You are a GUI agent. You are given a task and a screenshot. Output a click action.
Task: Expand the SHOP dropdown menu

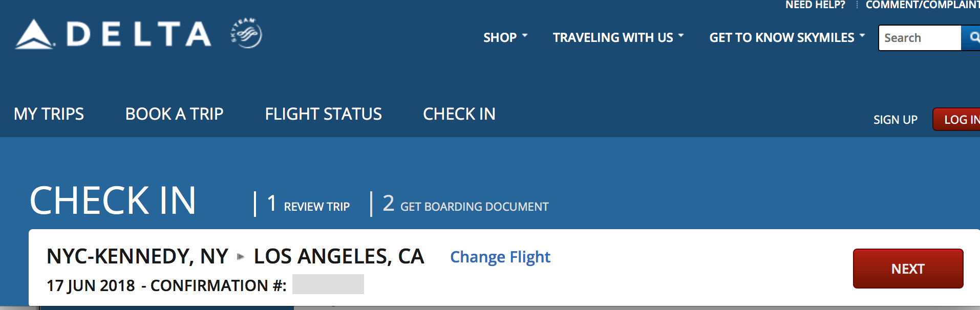505,37
